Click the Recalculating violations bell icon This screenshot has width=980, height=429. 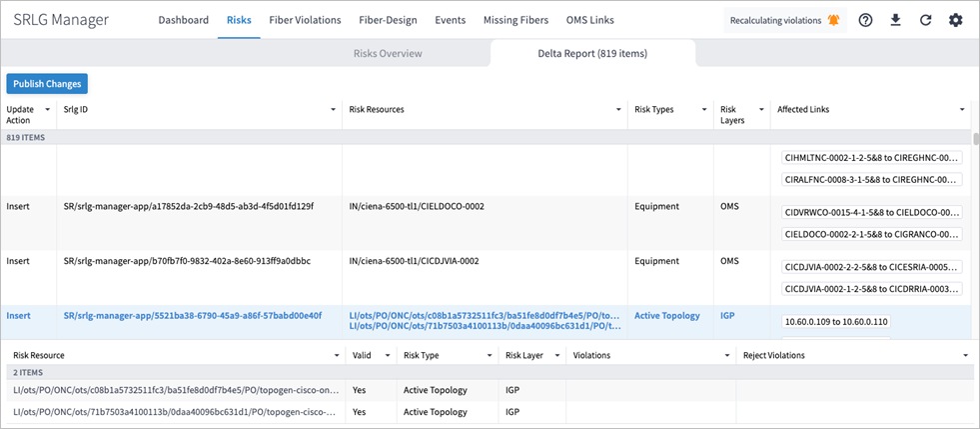(x=833, y=20)
